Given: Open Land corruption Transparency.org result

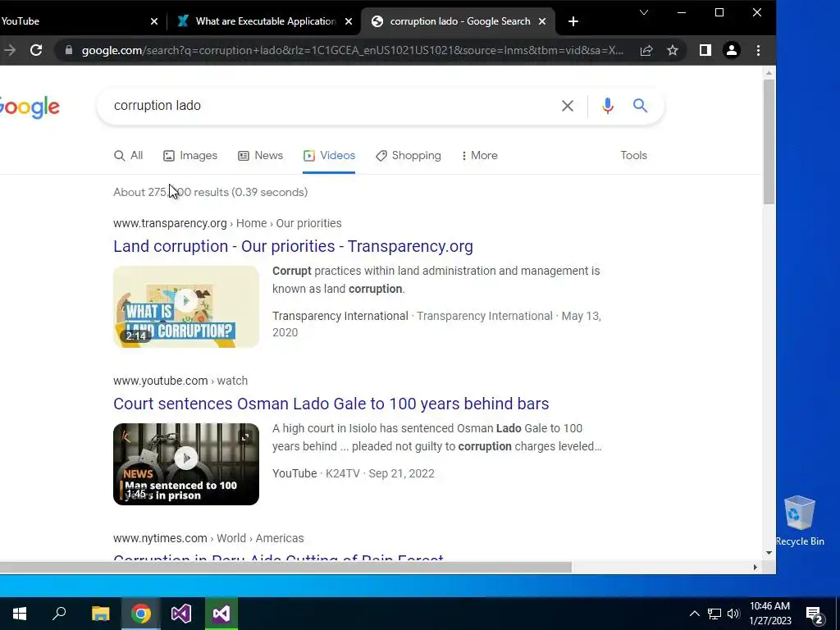Looking at the screenshot, I should click(293, 246).
